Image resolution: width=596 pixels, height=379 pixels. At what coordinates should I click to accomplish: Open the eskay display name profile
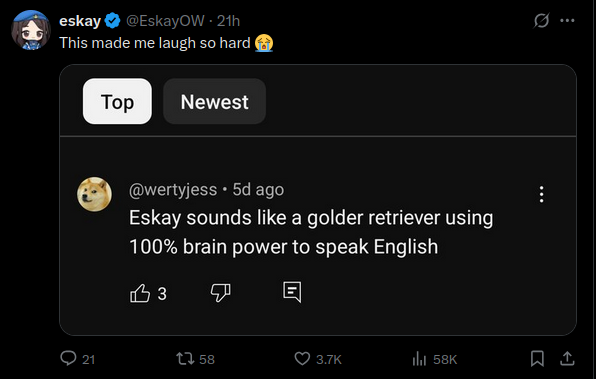coord(80,21)
